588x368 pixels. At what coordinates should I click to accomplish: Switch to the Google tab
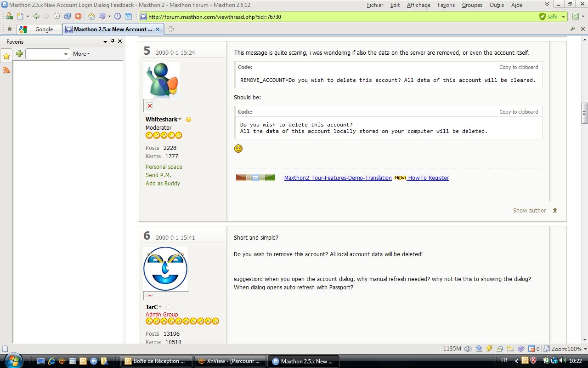coord(40,29)
